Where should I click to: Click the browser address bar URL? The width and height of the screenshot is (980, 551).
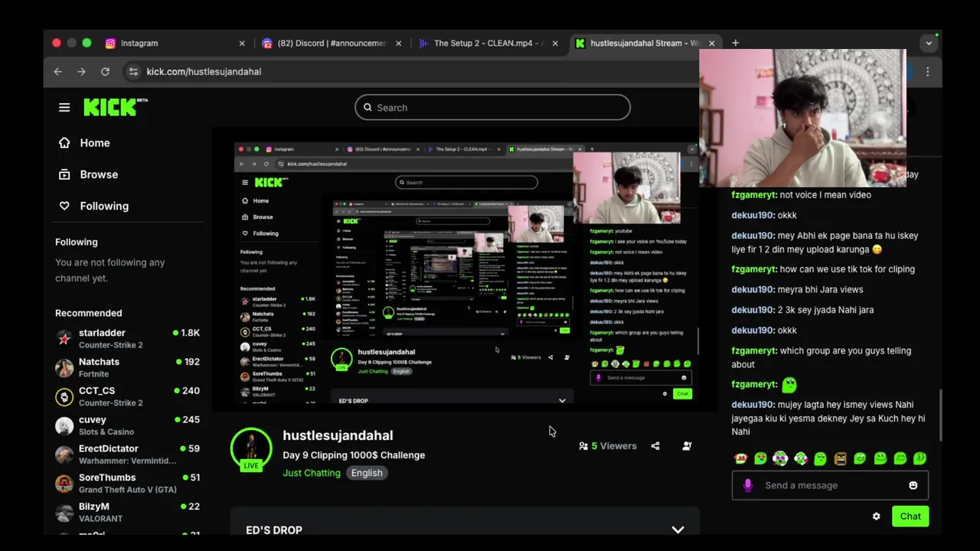(204, 71)
